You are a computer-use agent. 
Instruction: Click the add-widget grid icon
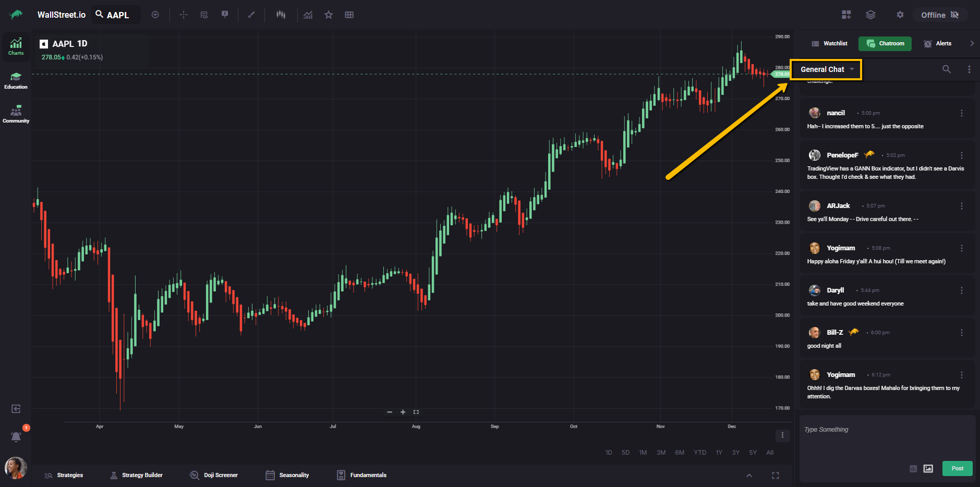coord(846,15)
